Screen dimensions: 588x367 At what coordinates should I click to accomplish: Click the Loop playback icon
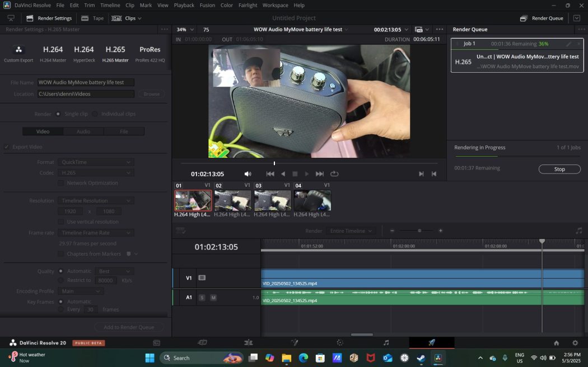(334, 174)
